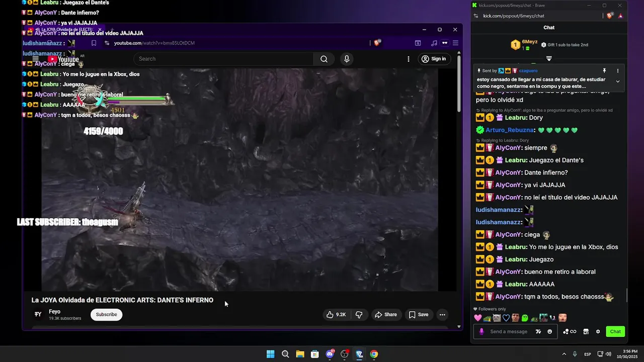Open Google Chrome from taskbar
This screenshot has height=362, width=644.
[374, 354]
